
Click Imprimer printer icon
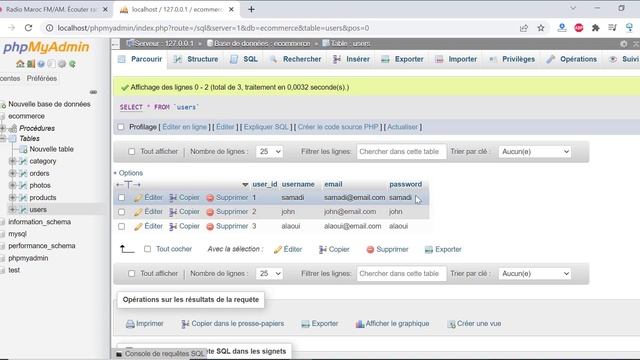click(x=130, y=324)
